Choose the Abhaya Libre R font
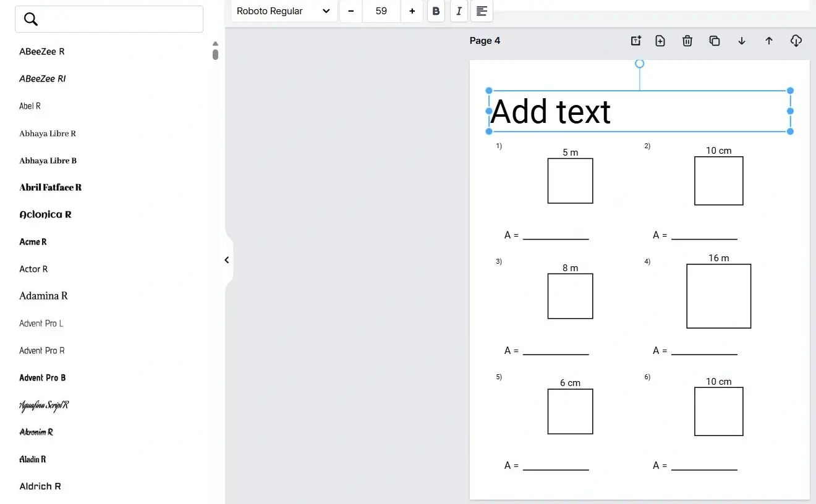 48,133
